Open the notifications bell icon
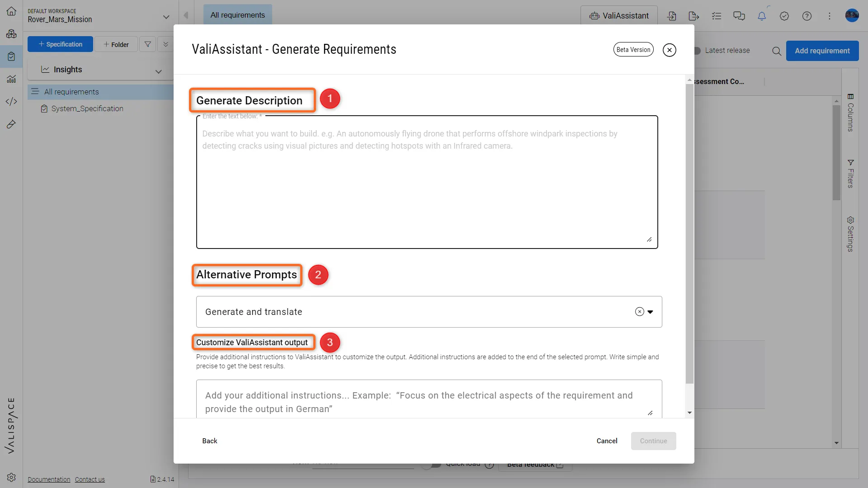 coord(762,16)
